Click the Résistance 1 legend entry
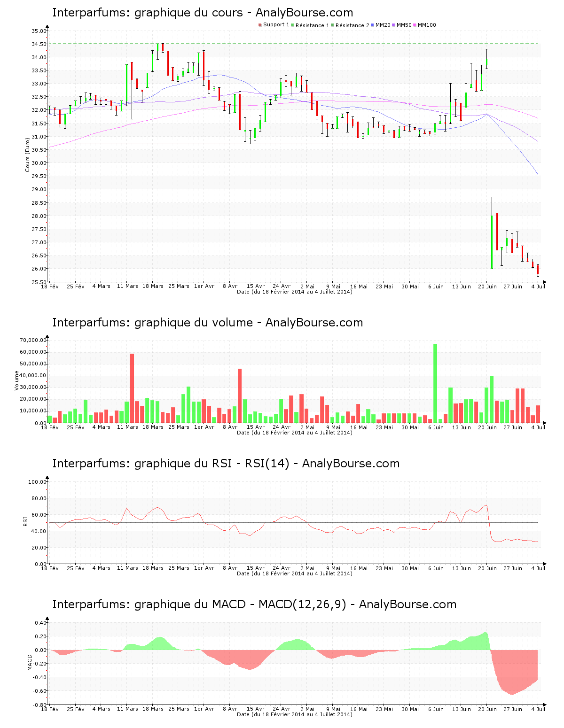The height and width of the screenshot is (728, 564). (x=310, y=25)
